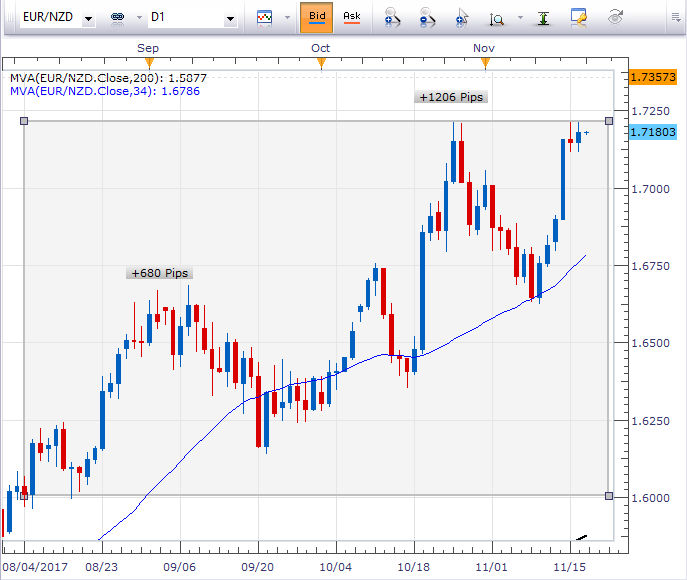Toggle the Ask price button

click(352, 17)
